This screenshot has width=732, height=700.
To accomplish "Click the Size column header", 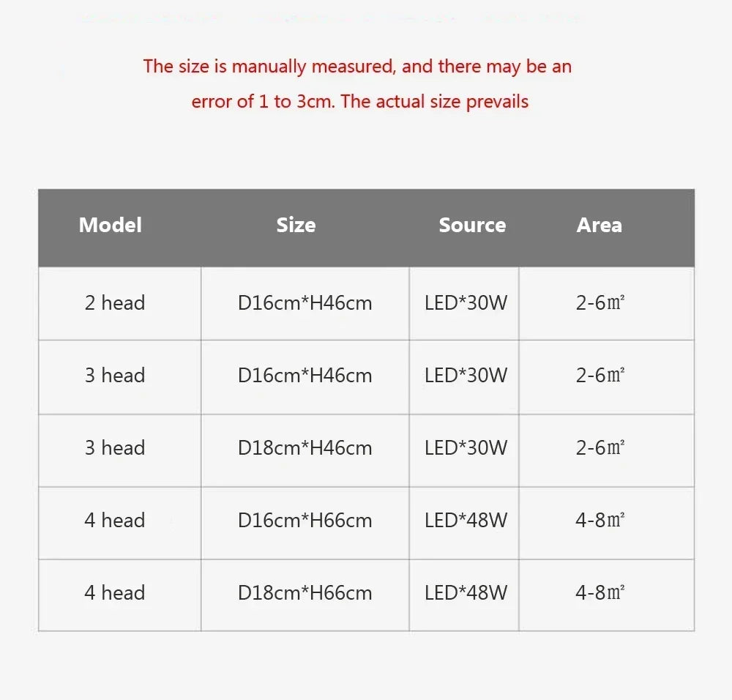I will click(x=296, y=225).
